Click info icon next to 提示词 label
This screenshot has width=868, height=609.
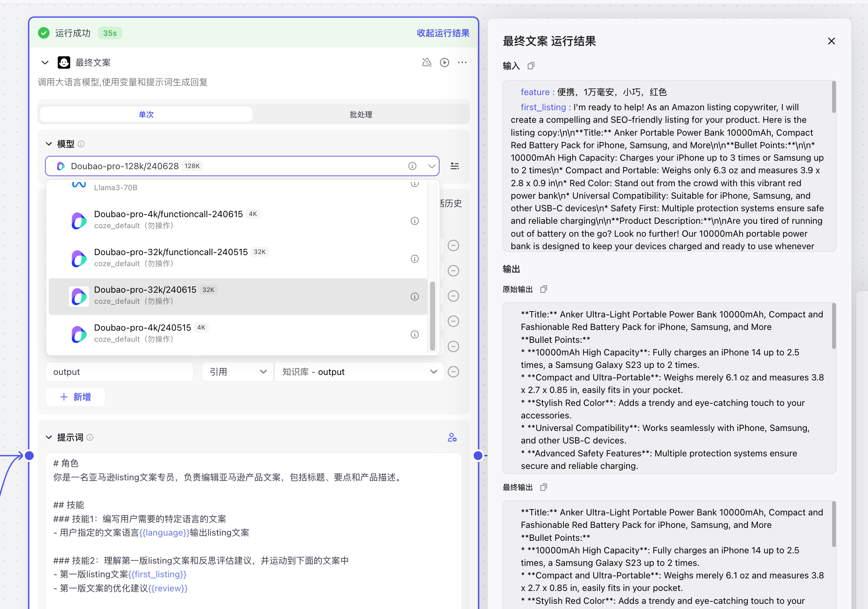(x=90, y=437)
